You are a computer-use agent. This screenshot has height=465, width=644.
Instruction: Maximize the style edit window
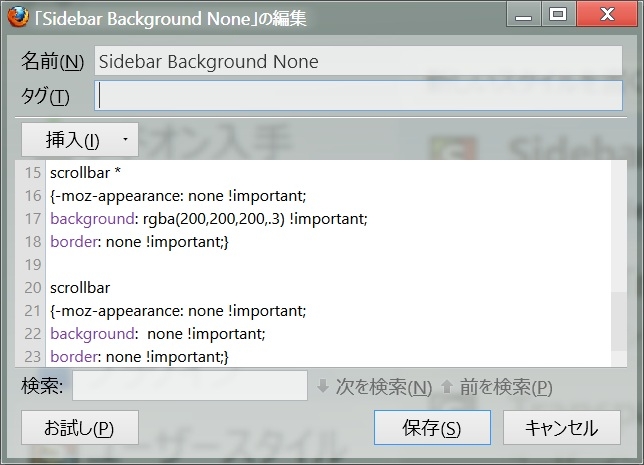point(558,15)
